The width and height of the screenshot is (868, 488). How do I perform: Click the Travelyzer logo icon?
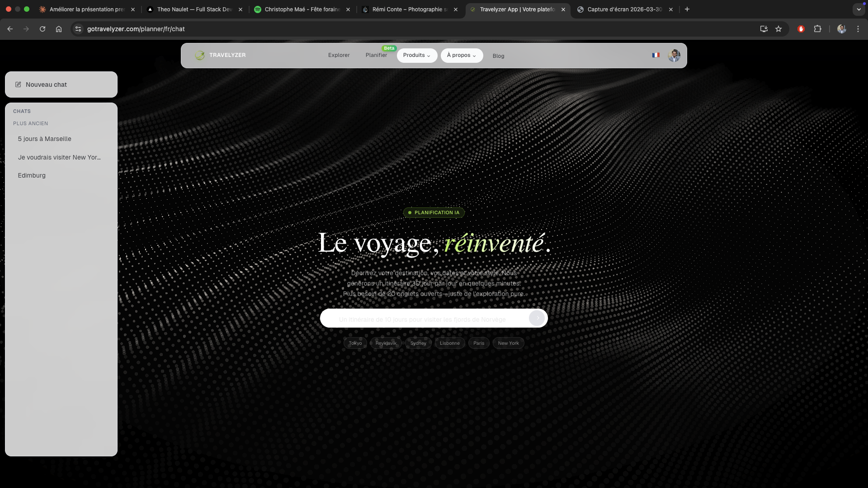(x=199, y=55)
